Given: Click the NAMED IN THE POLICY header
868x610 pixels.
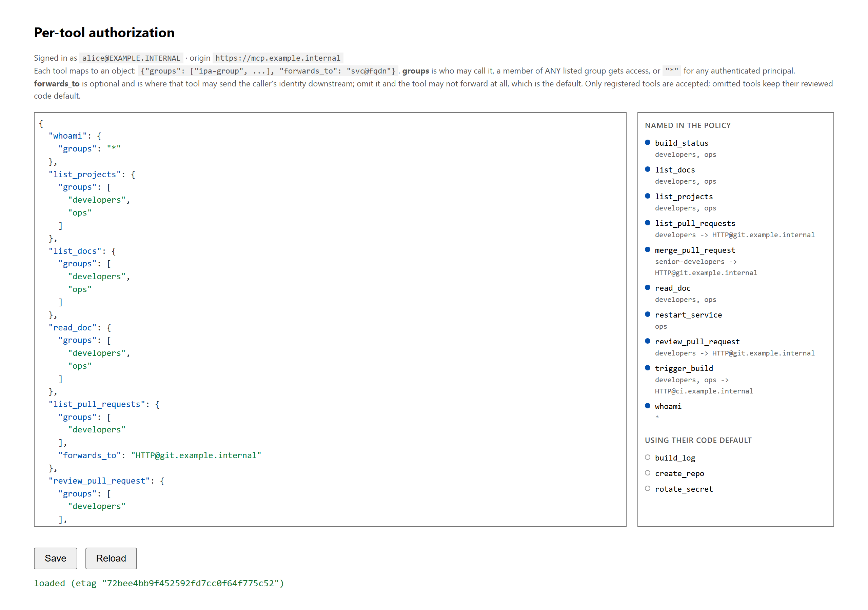Looking at the screenshot, I should tap(688, 125).
